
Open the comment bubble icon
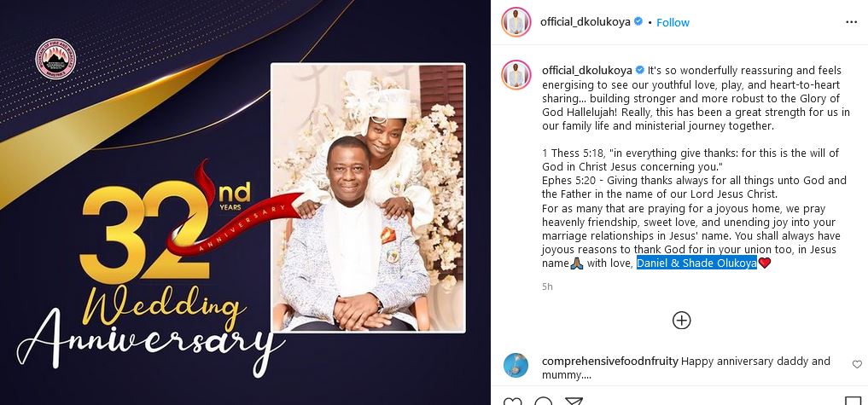click(544, 401)
